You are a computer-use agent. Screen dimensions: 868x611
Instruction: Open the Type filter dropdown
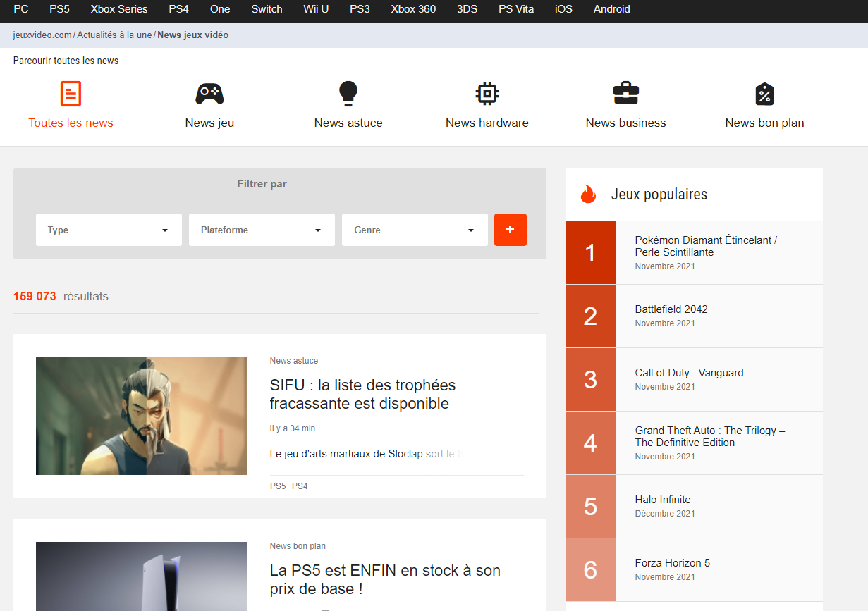click(109, 230)
